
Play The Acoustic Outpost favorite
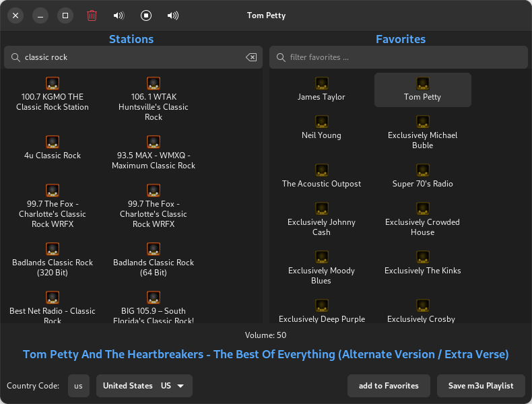(321, 176)
